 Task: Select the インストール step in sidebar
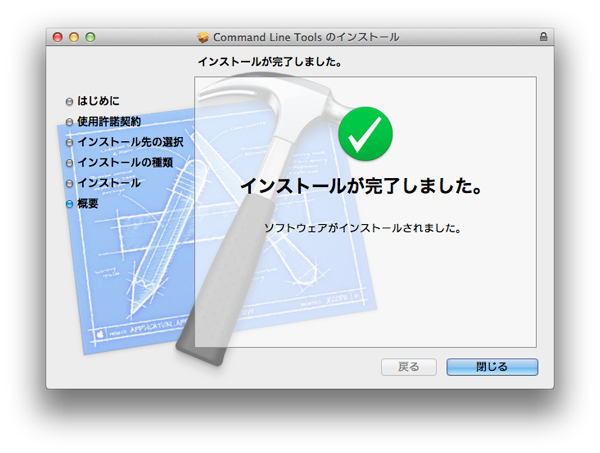109,183
